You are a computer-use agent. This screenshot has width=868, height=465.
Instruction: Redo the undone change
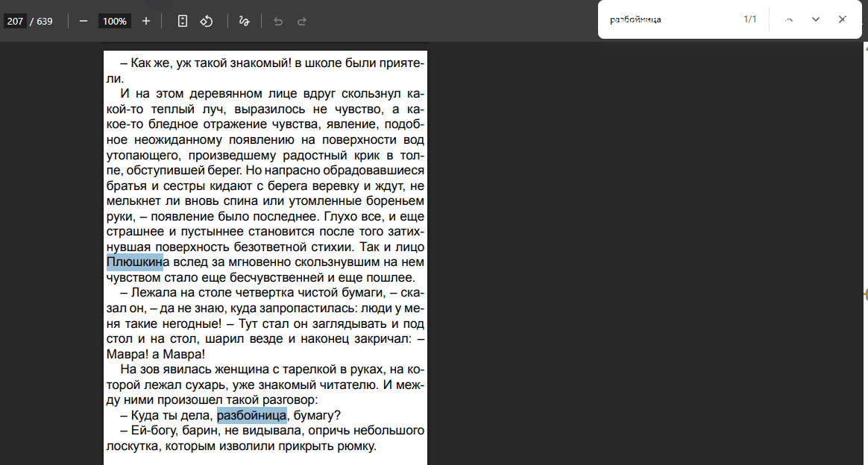pos(301,21)
